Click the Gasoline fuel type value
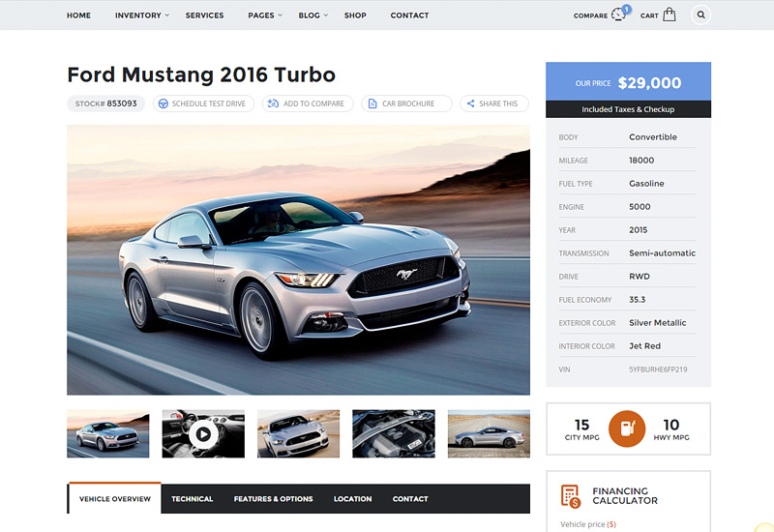This screenshot has height=532, width=774. [x=646, y=184]
